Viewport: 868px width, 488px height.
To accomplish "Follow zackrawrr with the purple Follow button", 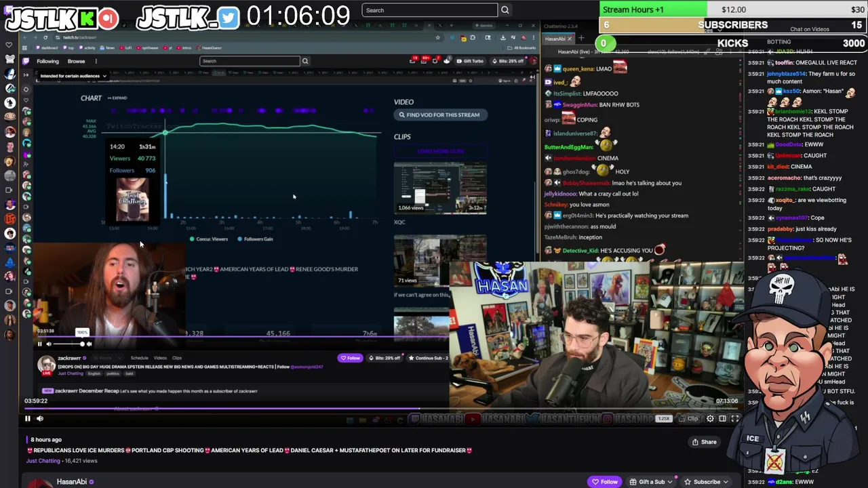I will coord(351,358).
